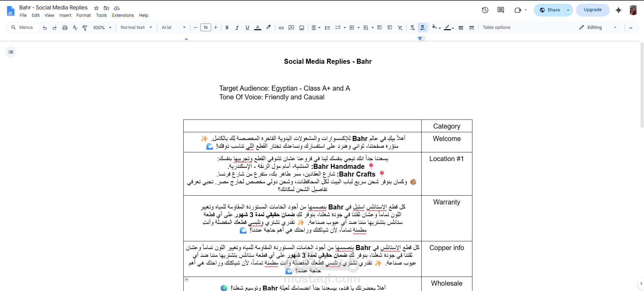Start a meeting with the camera icon
Viewport: 644px width, 291px height.
click(x=518, y=10)
